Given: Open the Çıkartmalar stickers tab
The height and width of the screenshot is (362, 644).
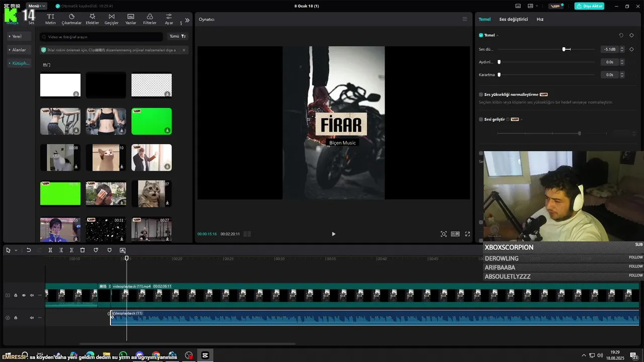Looking at the screenshot, I should [x=71, y=19].
